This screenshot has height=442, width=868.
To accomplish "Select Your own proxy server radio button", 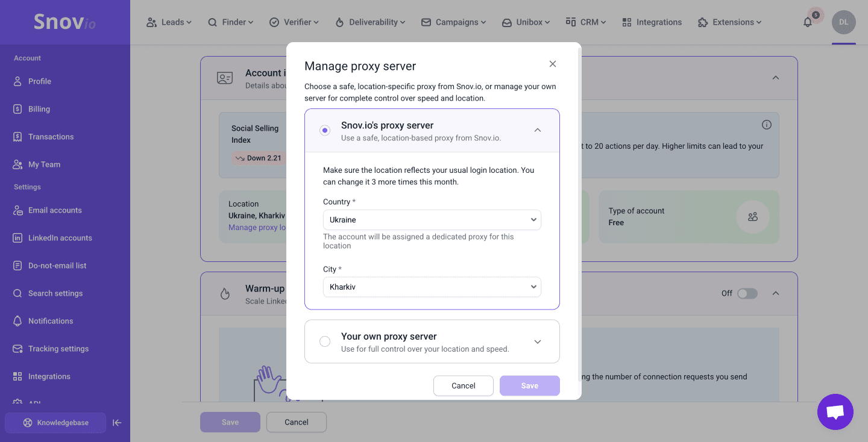I will pos(325,341).
